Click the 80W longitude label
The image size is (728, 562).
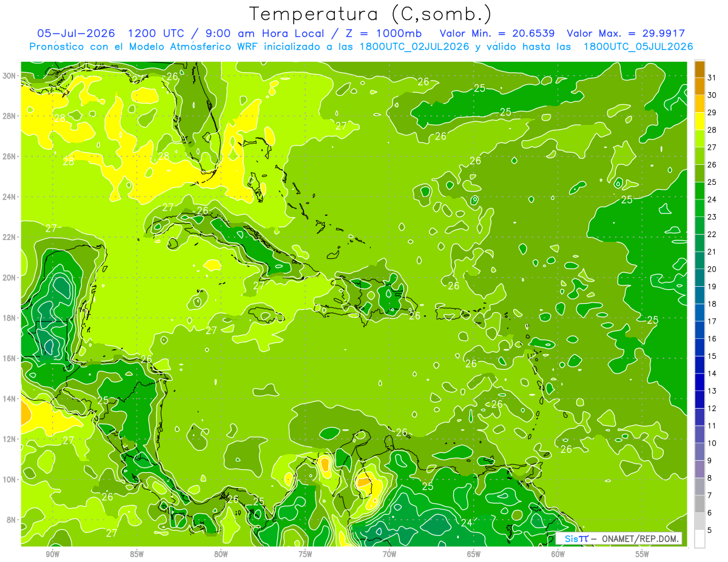pos(221,554)
